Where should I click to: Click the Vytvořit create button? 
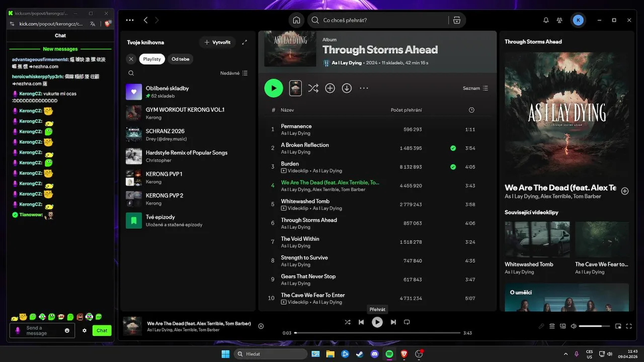pyautogui.click(x=217, y=42)
